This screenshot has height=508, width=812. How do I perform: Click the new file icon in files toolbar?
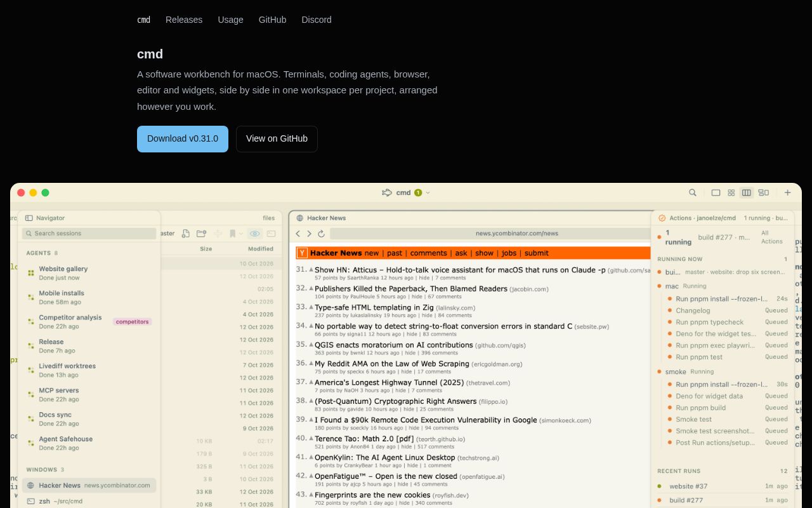(x=185, y=234)
